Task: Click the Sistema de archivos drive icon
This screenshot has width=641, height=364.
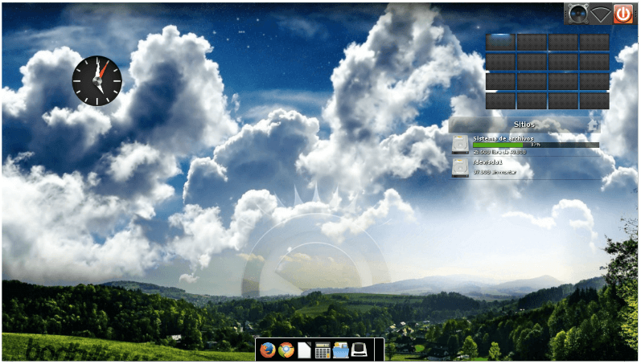Action: click(459, 144)
